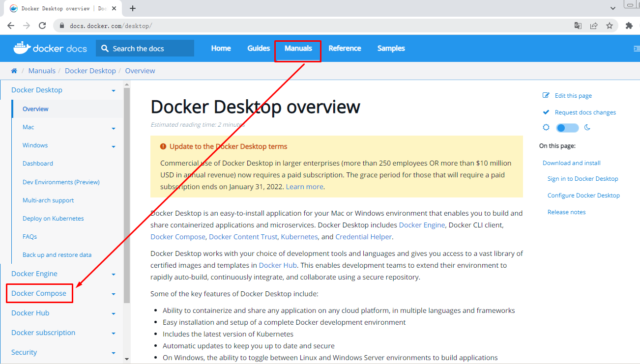Click the sidebar vertical scrollbar
Viewport: 640px width, 364px height.
click(x=127, y=196)
